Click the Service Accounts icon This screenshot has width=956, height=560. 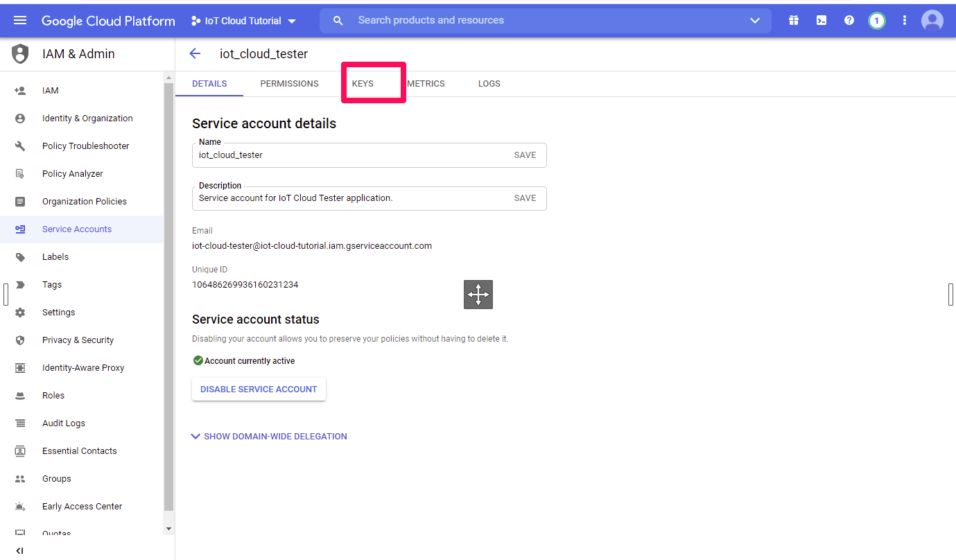coord(20,229)
